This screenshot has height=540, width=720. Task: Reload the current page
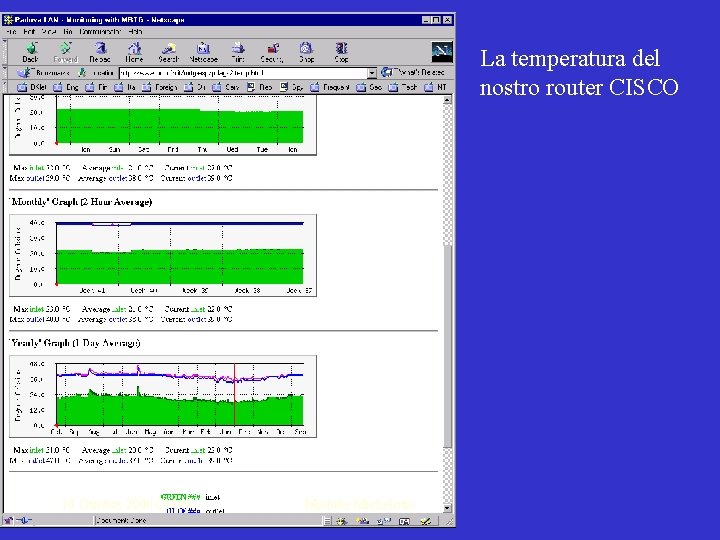(100, 52)
